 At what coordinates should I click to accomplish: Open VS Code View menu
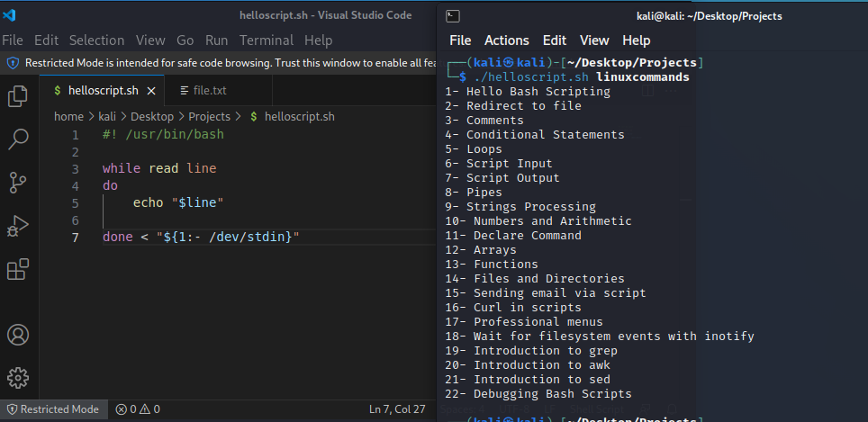(x=150, y=40)
